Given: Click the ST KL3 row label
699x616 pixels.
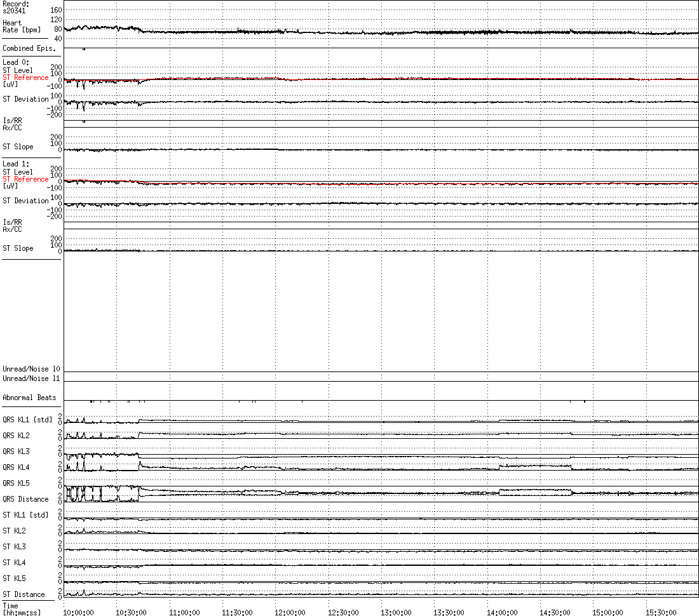Looking at the screenshot, I should (15, 547).
